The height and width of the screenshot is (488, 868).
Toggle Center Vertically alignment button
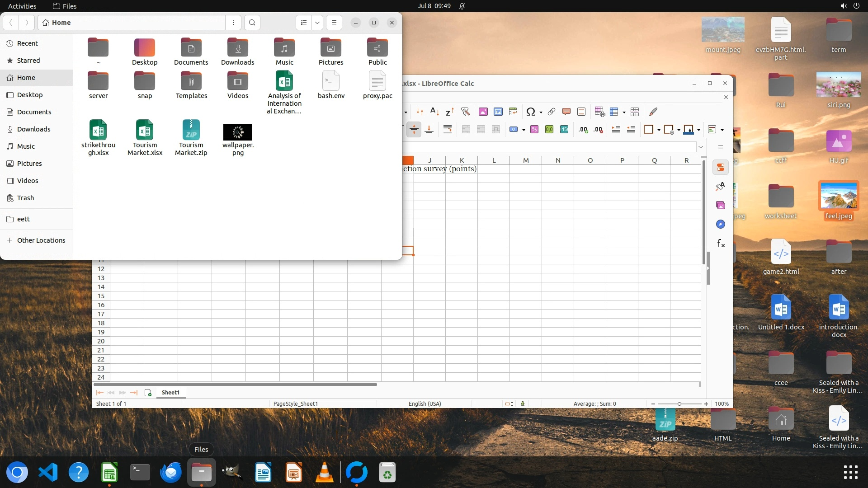coord(414,130)
